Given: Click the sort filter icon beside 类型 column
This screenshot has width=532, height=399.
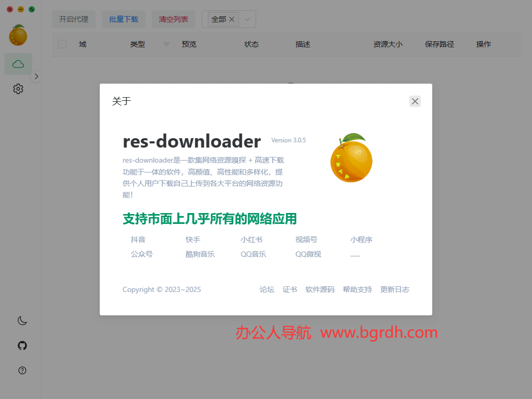Looking at the screenshot, I should click(x=166, y=44).
